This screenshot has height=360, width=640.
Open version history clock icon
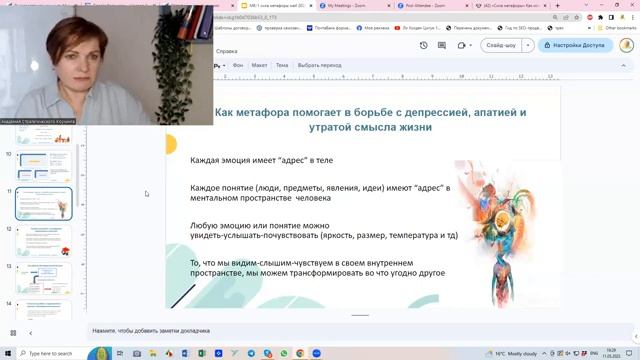point(424,45)
